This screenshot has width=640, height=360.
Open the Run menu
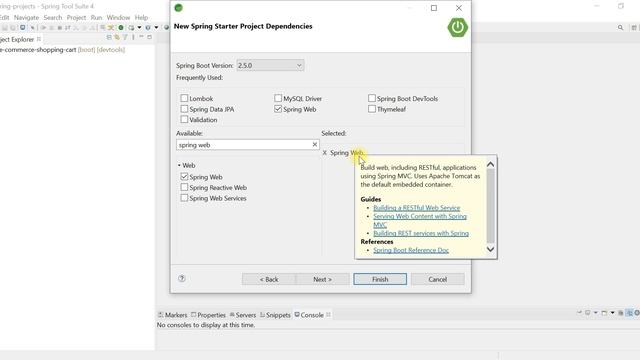(96, 18)
